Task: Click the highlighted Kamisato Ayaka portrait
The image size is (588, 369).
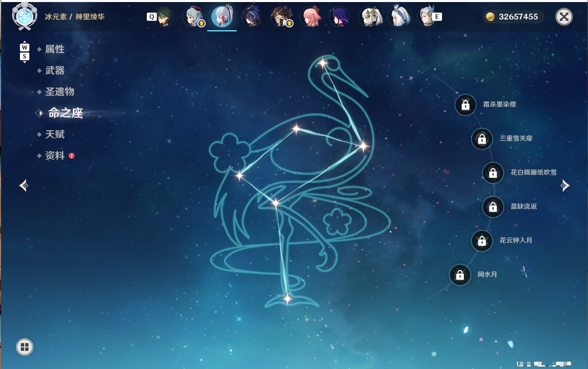Action: pos(222,17)
